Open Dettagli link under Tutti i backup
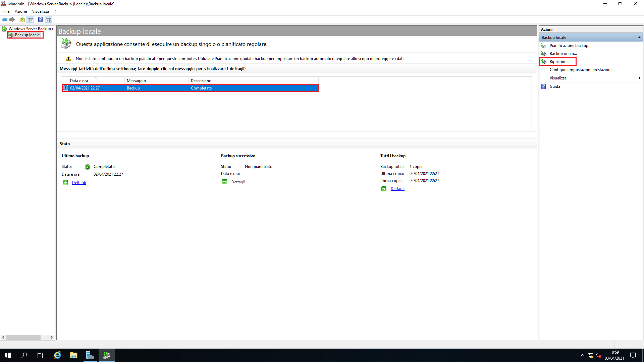Image resolution: width=644 pixels, height=362 pixels. click(x=397, y=189)
